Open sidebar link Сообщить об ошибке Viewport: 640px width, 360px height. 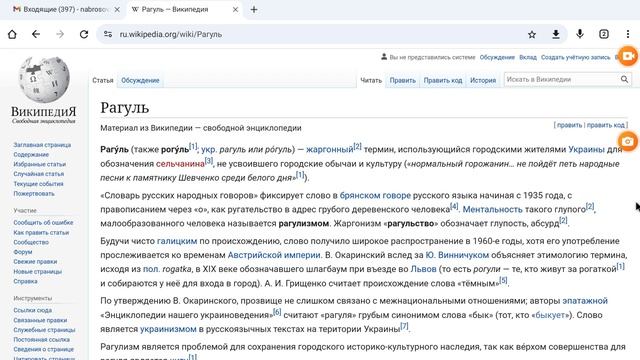coord(43,222)
